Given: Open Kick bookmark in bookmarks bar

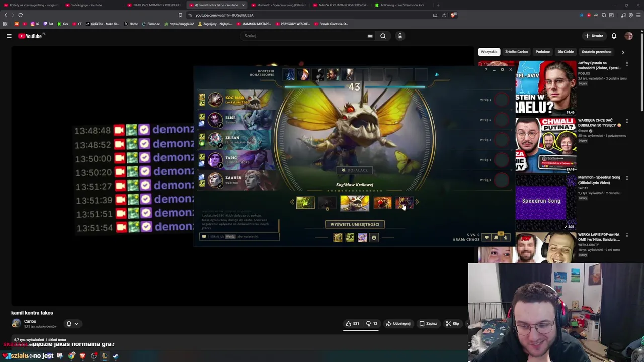Looking at the screenshot, I should (63, 24).
